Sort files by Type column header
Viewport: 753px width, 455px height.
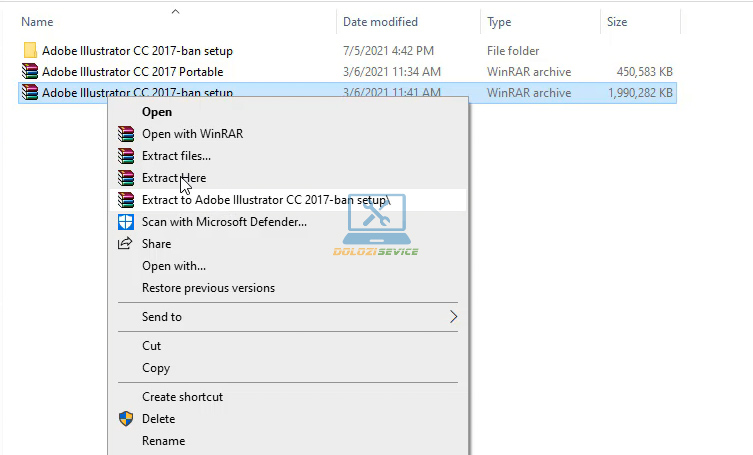tap(499, 21)
